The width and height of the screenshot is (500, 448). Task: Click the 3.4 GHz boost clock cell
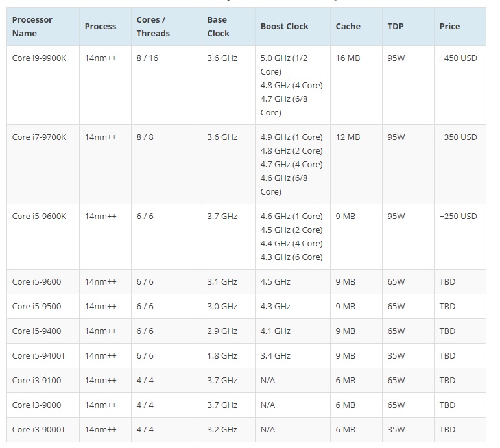coord(292,355)
